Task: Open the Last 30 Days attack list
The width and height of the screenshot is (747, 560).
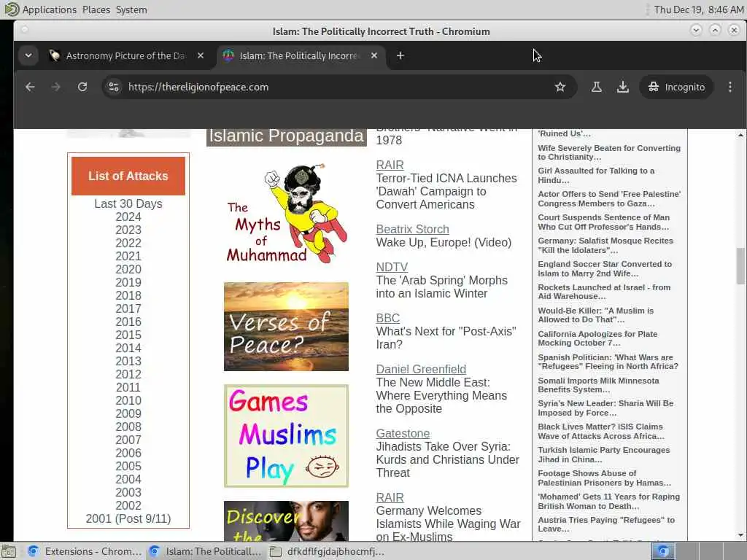Action: [128, 204]
